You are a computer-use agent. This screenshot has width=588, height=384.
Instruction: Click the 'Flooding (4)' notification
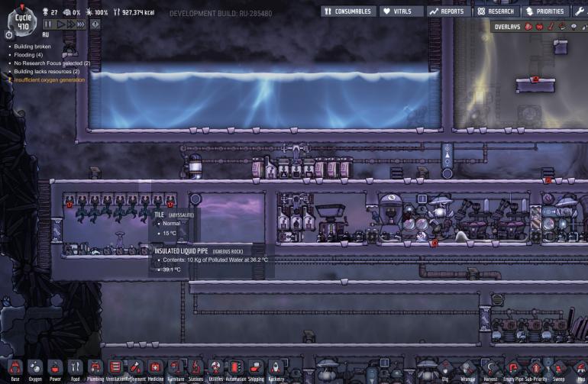coord(28,55)
